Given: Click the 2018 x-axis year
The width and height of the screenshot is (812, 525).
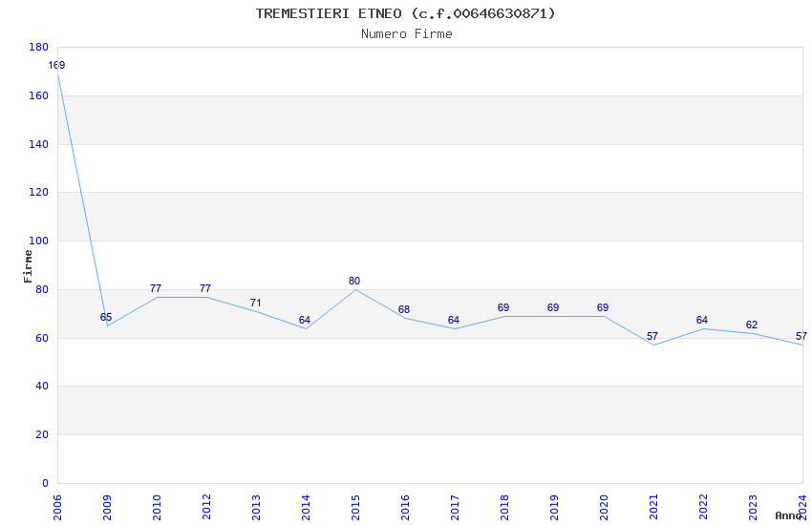Looking at the screenshot, I should click(x=504, y=508).
